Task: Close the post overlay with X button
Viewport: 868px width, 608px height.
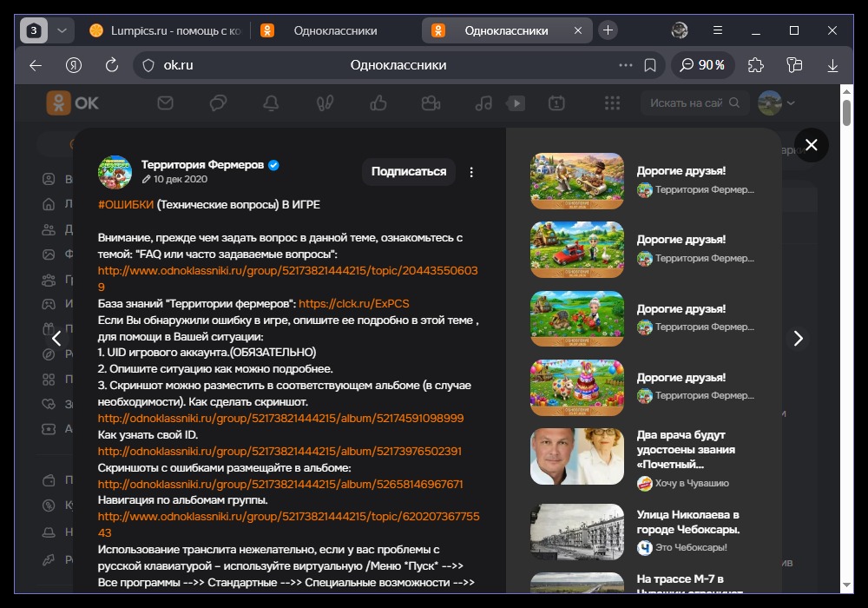Action: pos(812,145)
